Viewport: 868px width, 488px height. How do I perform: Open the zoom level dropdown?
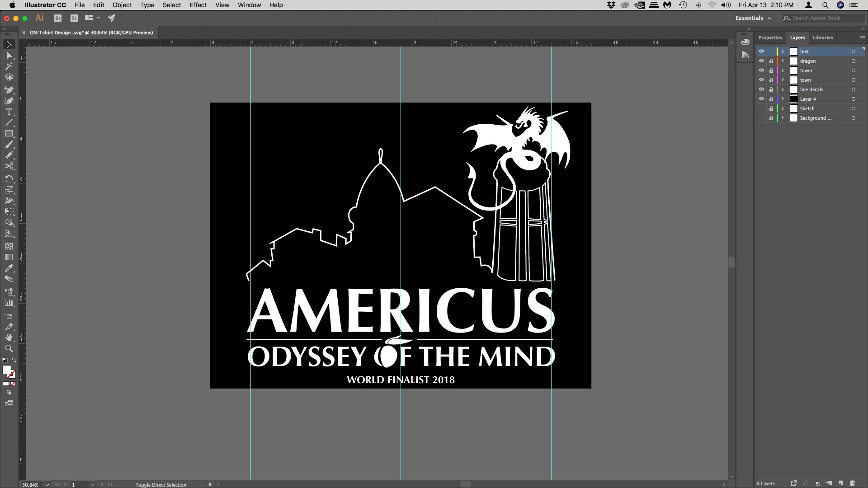47,485
